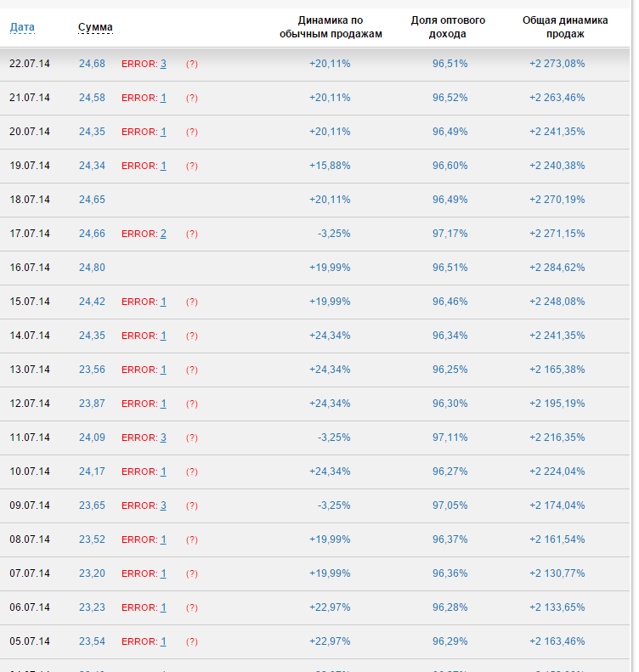
Task: Open the error count 1 link for 13.07.14
Action: [x=163, y=370]
